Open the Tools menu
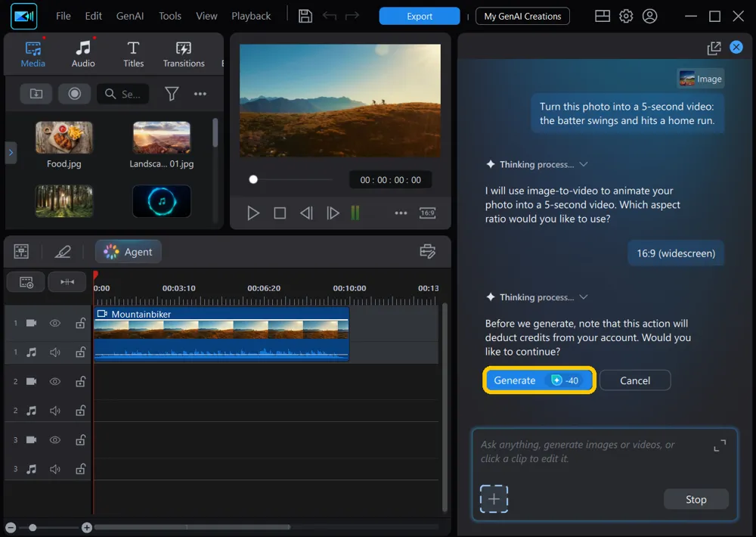The height and width of the screenshot is (537, 756). pos(169,16)
